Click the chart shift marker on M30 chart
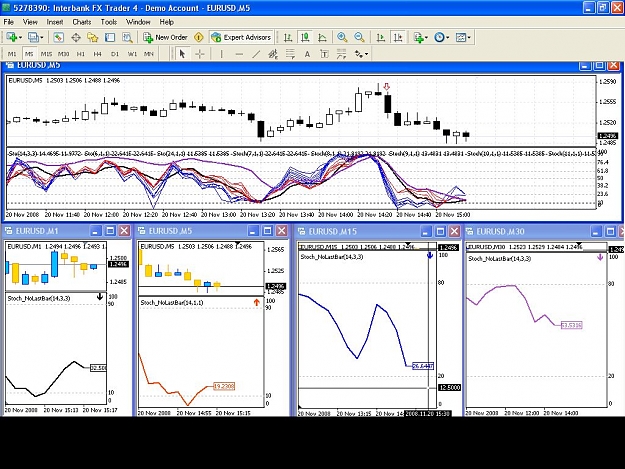The width and height of the screenshot is (625, 469). coord(579,244)
